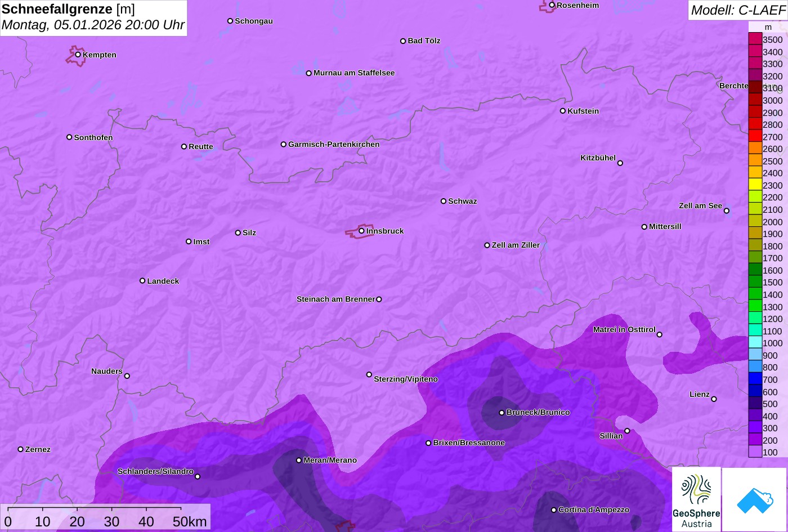Select the red 2700 m legend swatch
The width and height of the screenshot is (788, 532).
pyautogui.click(x=755, y=136)
